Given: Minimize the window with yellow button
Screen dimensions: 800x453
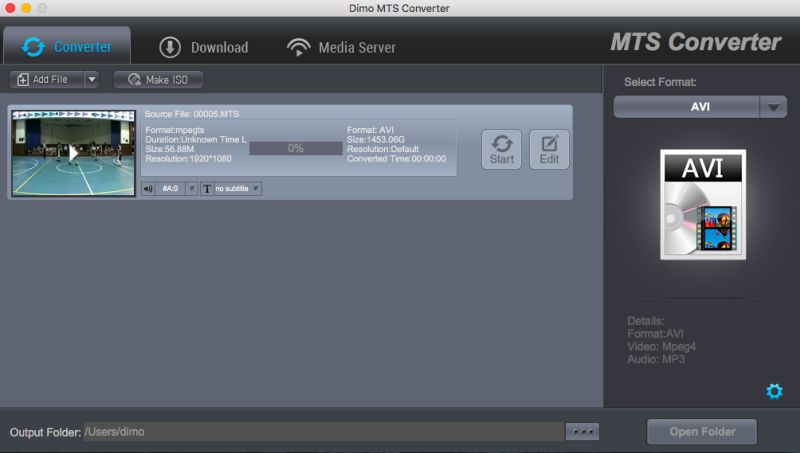Looking at the screenshot, I should [x=26, y=8].
